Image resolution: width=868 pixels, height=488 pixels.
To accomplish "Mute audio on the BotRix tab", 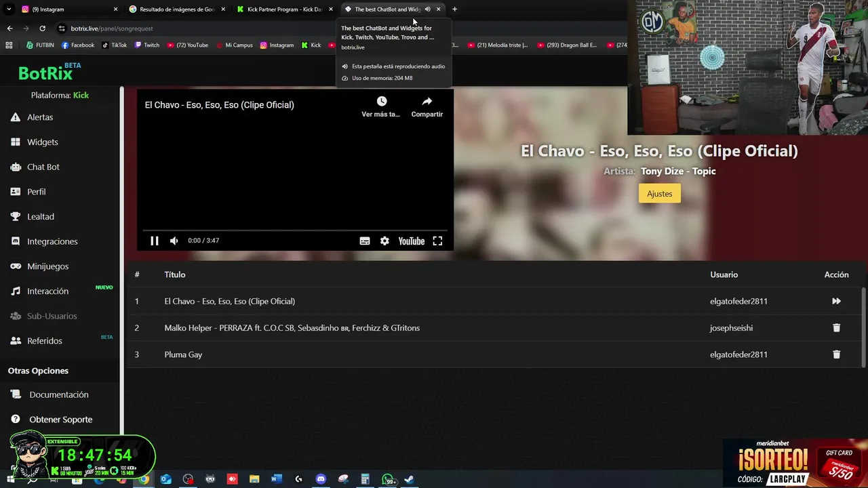I will [427, 9].
